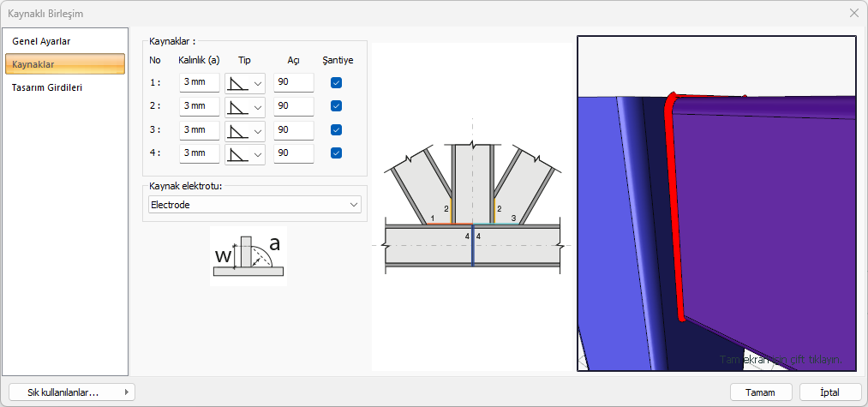Click the Kalınlık field for weld 1

point(199,83)
